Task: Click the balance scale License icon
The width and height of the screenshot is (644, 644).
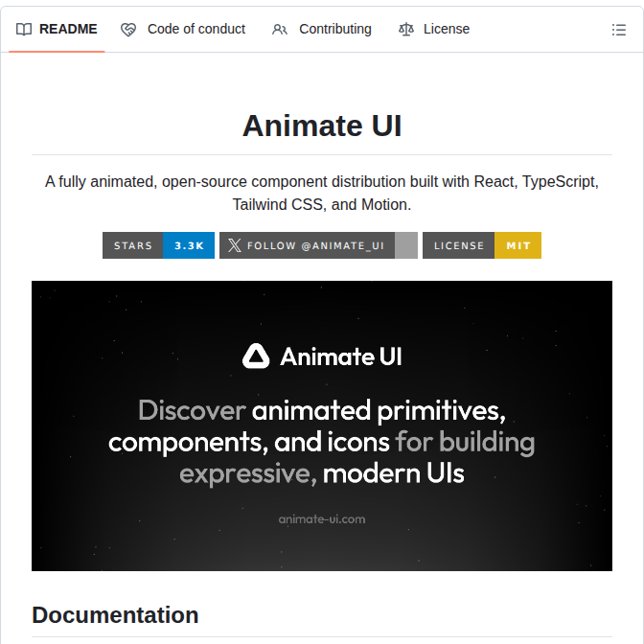Action: pos(406,30)
